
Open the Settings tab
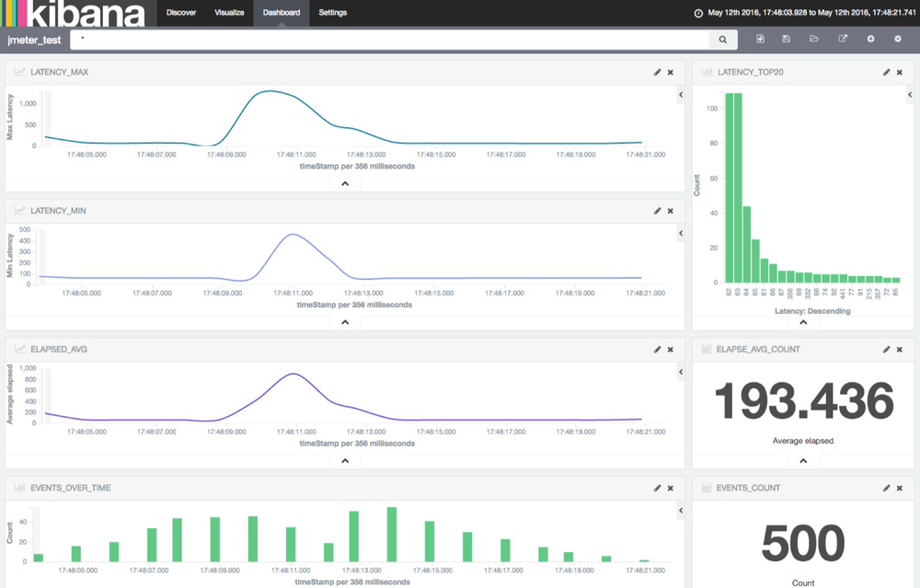(333, 12)
